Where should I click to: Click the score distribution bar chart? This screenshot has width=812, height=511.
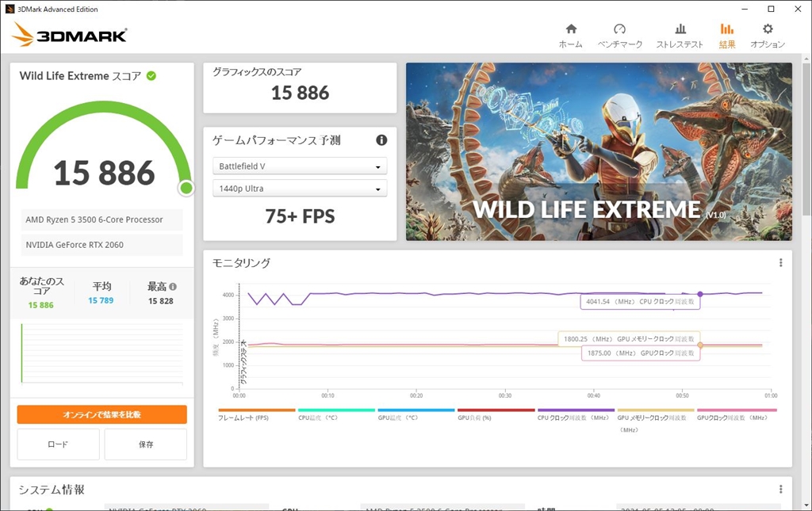click(x=102, y=354)
